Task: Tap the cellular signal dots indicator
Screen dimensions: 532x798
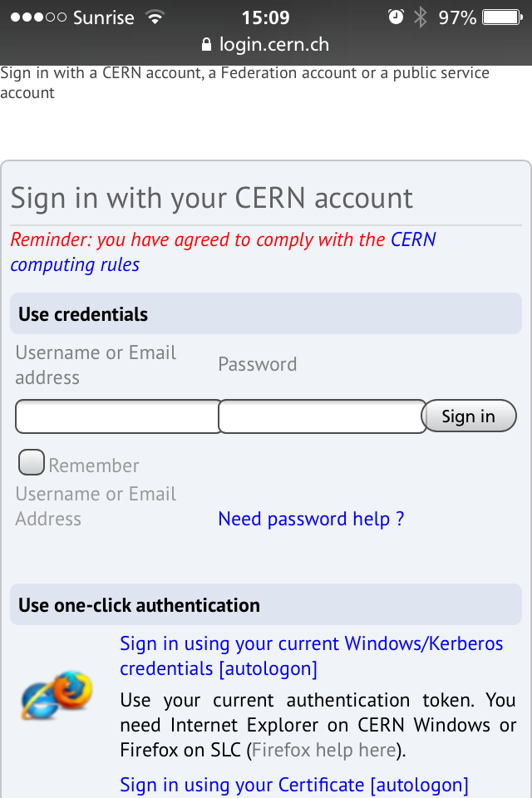Action: pyautogui.click(x=39, y=17)
